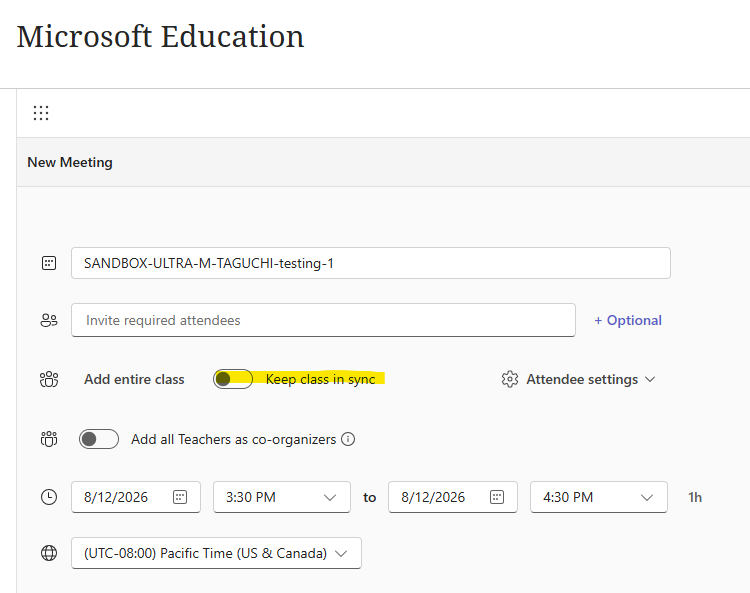
Task: Open the 4:30 PM end time dropdown
Action: point(599,497)
